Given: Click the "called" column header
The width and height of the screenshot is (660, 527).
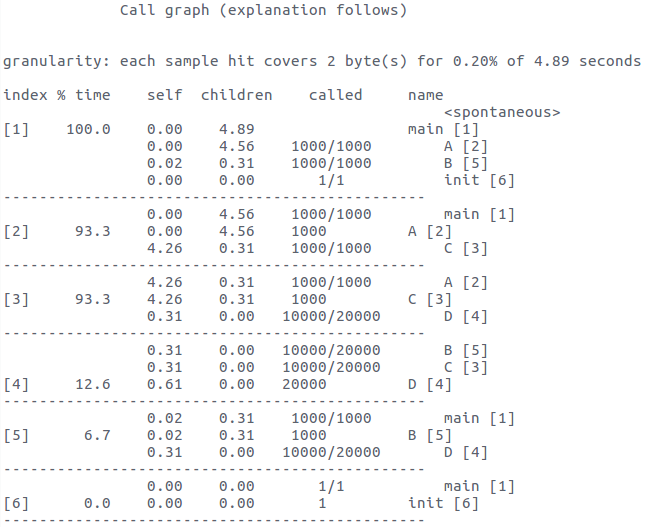Looking at the screenshot, I should 335,95.
